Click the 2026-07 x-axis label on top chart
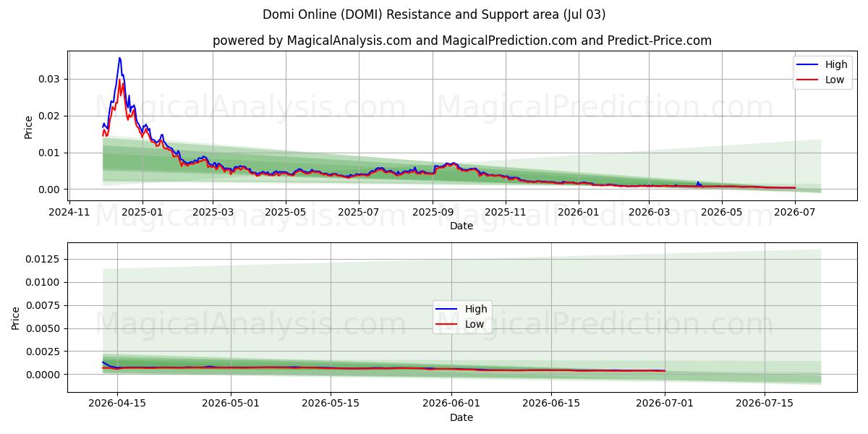Image resolution: width=868 pixels, height=434 pixels. click(795, 212)
